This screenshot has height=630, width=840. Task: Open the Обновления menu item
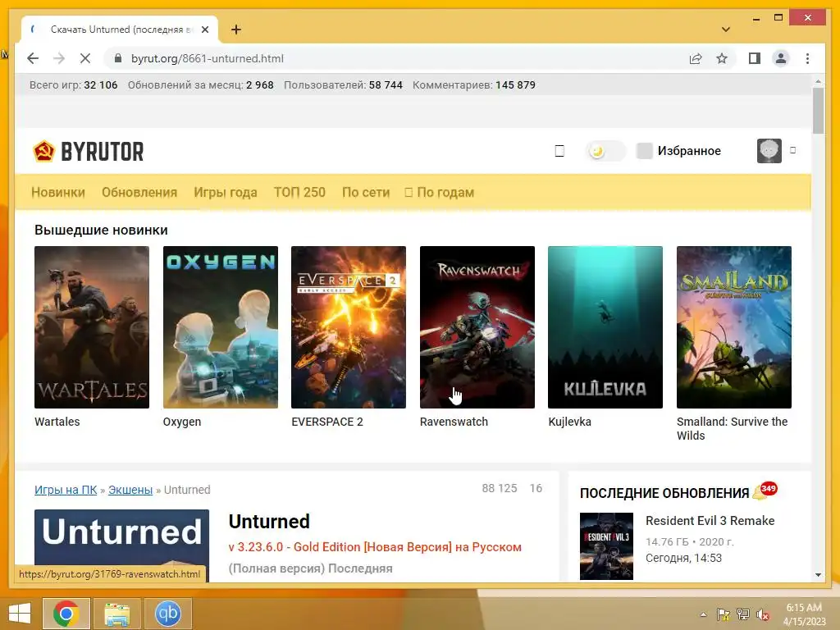click(x=139, y=192)
